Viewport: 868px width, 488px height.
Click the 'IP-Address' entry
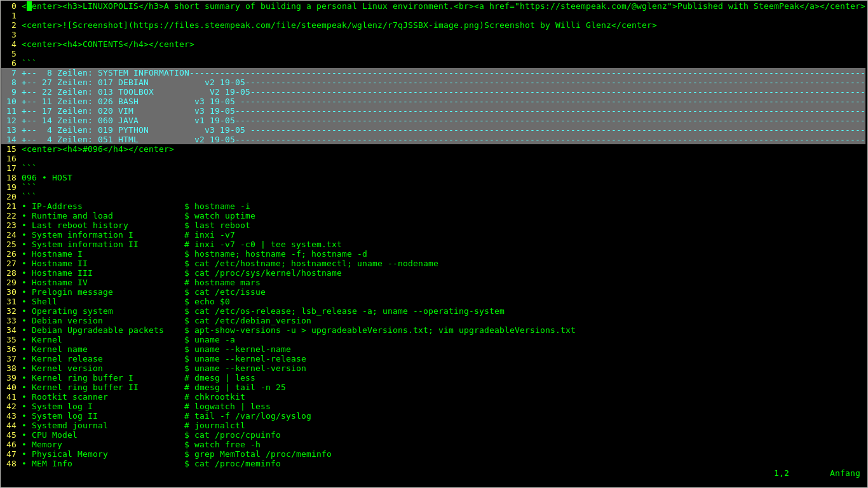click(x=57, y=207)
